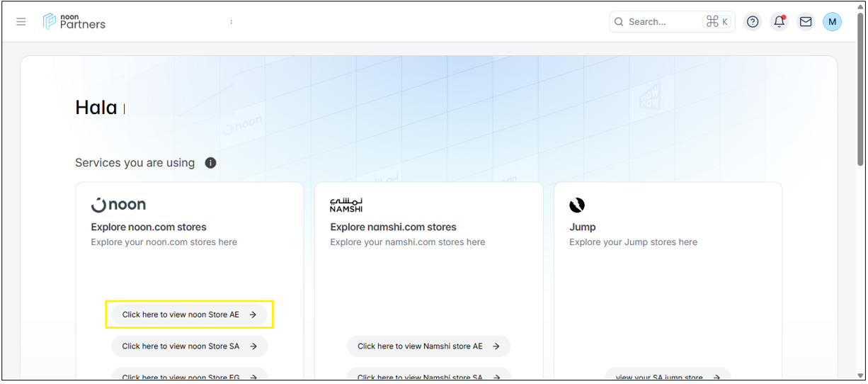Click the Explore namshi.com stores heading
The height and width of the screenshot is (384, 868).
(x=393, y=227)
